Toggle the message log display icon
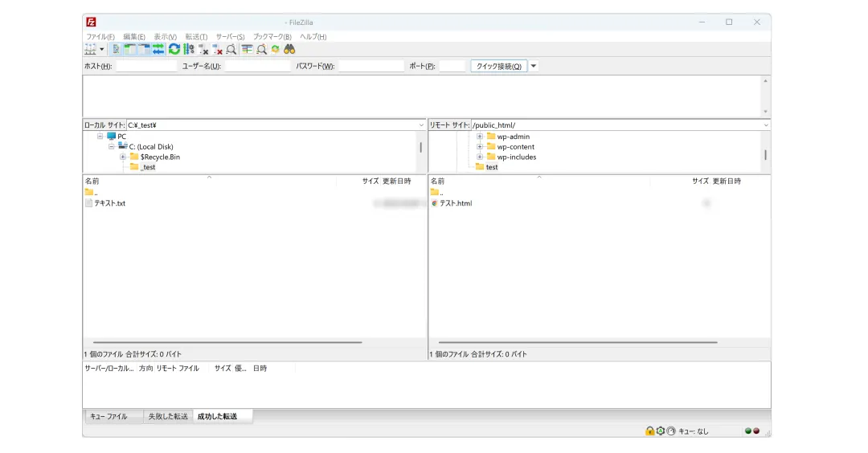This screenshot has width=868, height=453. [116, 49]
